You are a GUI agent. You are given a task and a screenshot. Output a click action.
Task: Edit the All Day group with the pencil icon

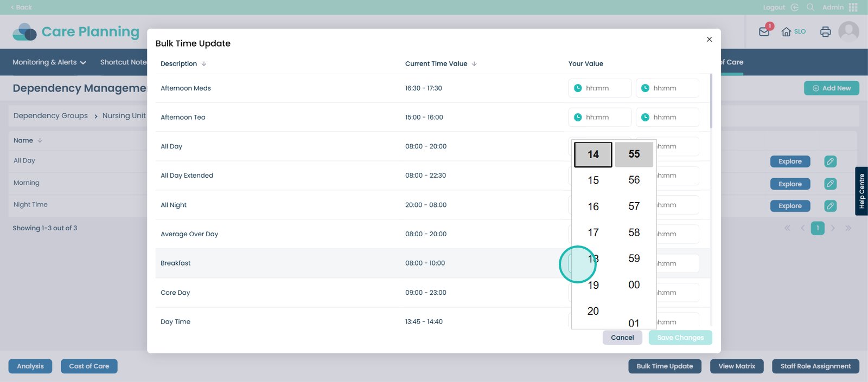coord(830,161)
